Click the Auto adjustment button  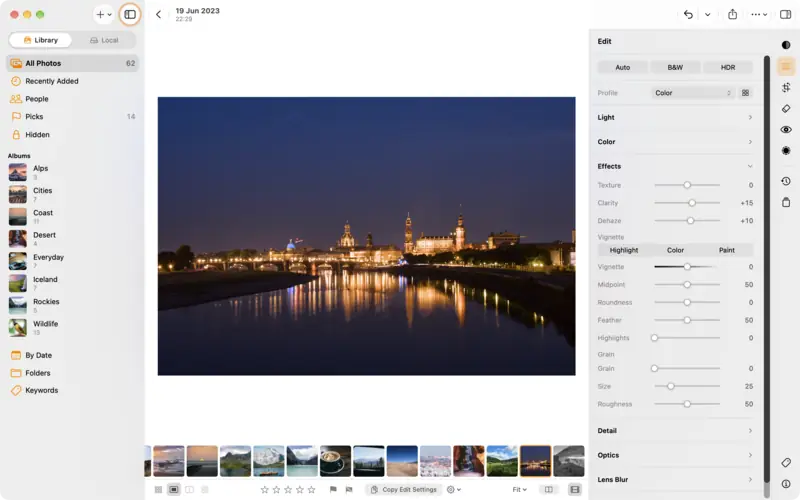(622, 67)
